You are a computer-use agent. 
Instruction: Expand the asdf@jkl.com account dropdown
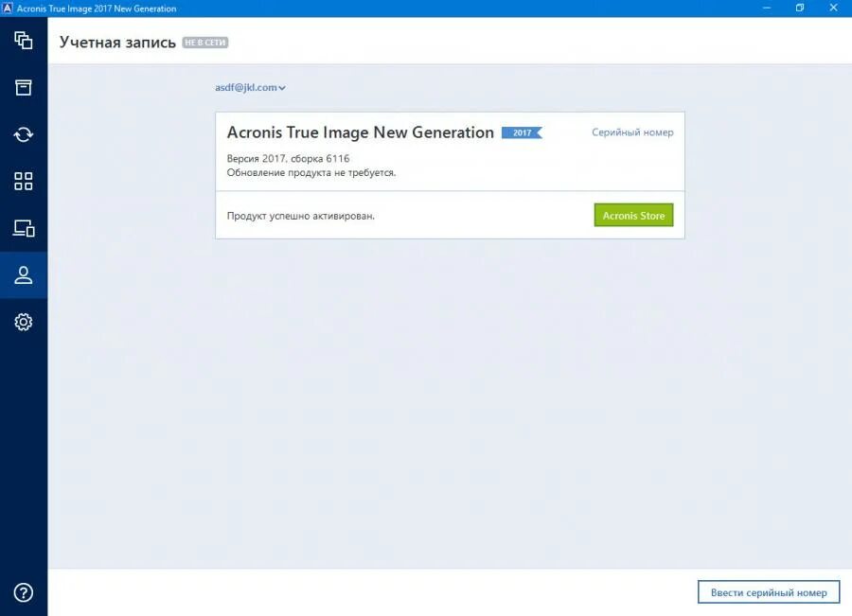pyautogui.click(x=248, y=87)
